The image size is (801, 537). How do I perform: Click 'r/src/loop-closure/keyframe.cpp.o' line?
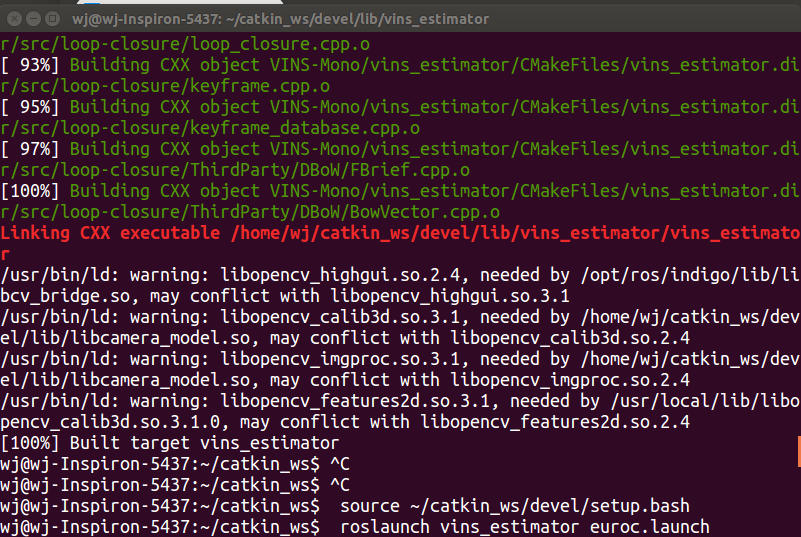pos(165,86)
